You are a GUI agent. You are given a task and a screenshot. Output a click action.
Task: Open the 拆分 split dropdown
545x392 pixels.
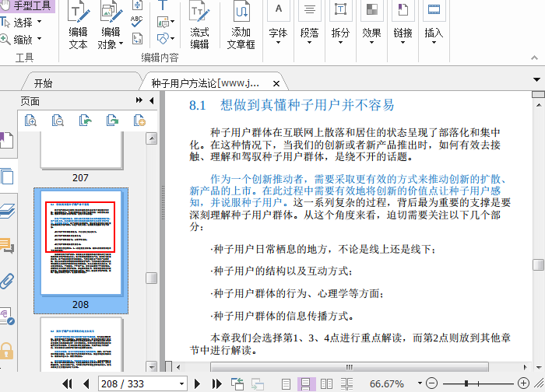[340, 24]
